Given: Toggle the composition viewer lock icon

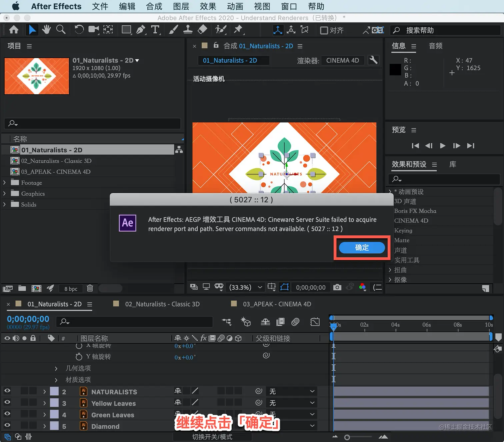Looking at the screenshot, I should 216,45.
